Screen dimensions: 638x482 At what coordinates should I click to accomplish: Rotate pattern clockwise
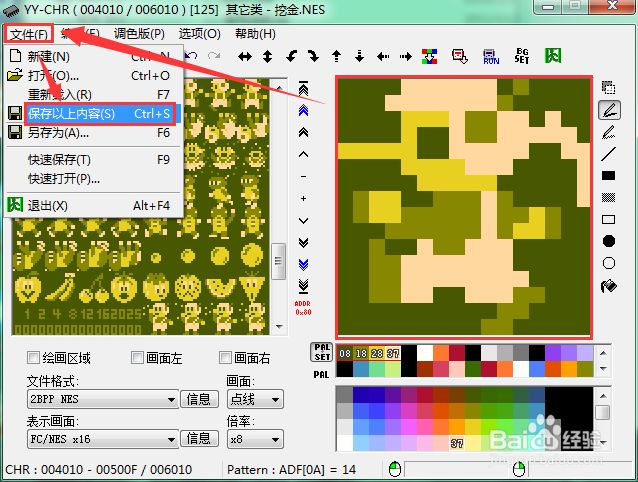pyautogui.click(x=313, y=56)
